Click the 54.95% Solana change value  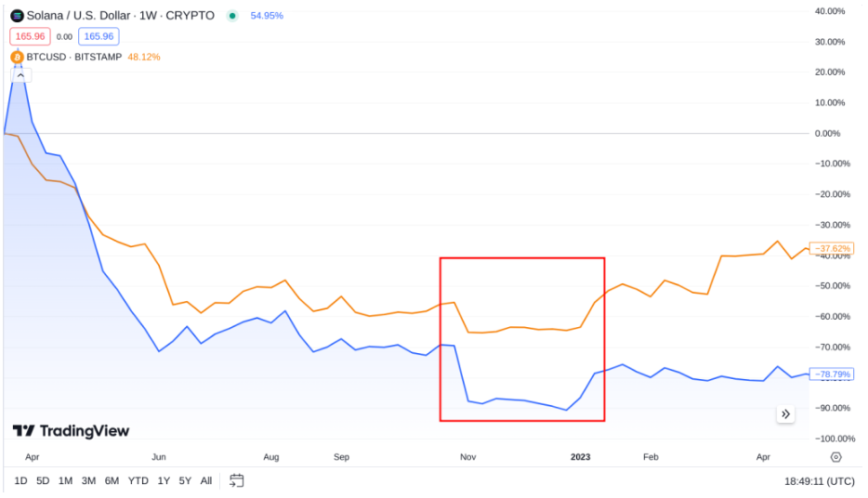pos(267,16)
